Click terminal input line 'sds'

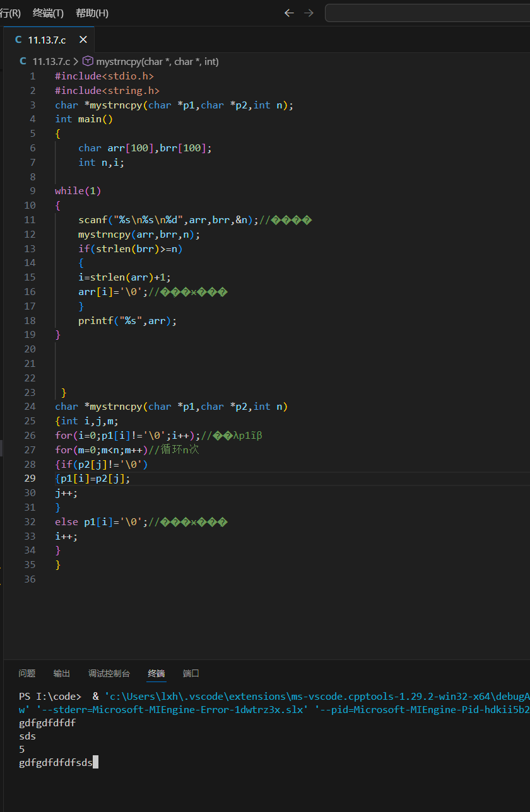coord(27,736)
